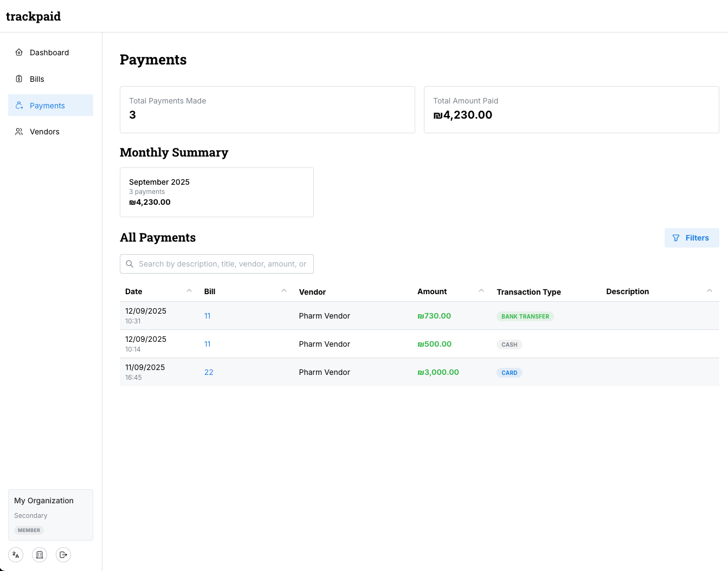
Task: Click inside the payment search field
Action: click(222, 264)
